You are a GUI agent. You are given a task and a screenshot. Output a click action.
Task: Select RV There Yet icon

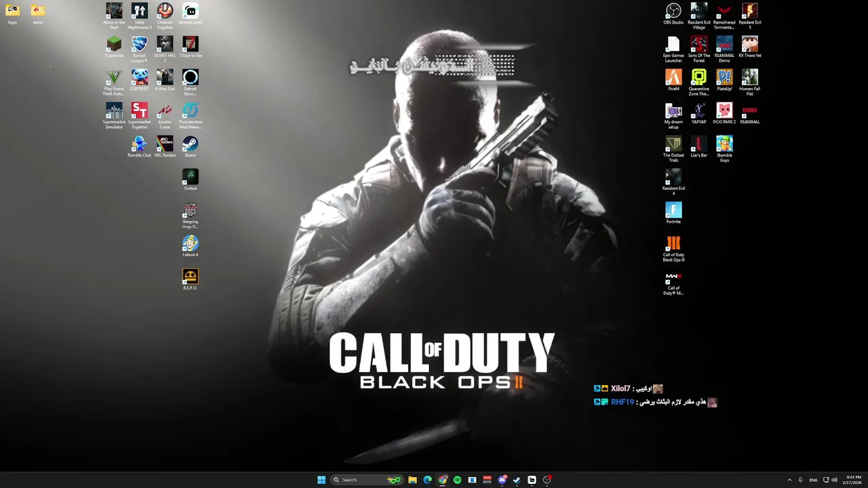point(750,47)
